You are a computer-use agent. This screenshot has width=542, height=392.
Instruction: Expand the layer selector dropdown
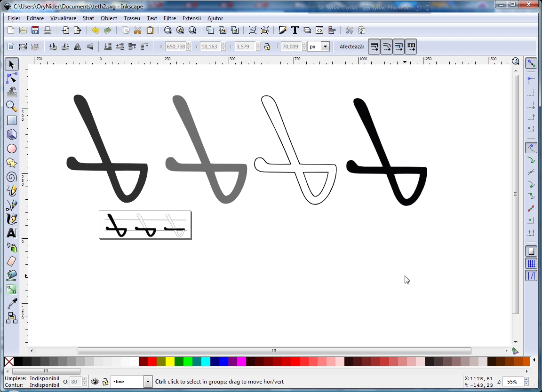tap(148, 382)
